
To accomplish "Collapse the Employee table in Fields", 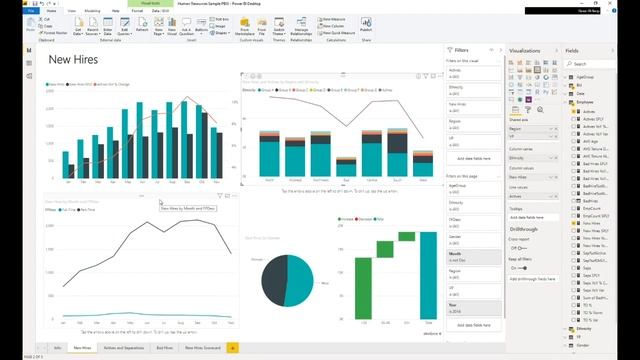I will click(566, 102).
